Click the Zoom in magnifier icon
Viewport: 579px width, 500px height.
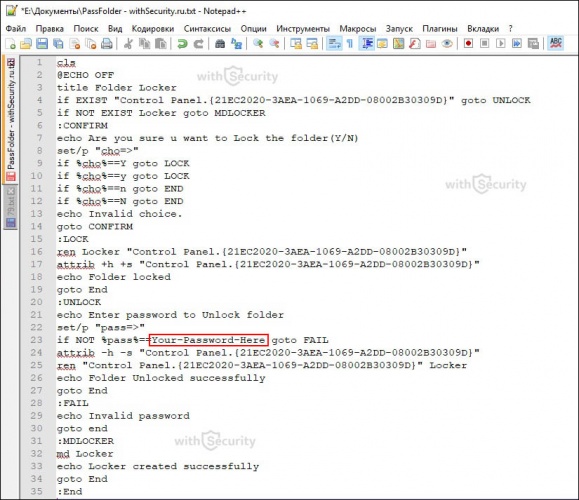coord(258,44)
